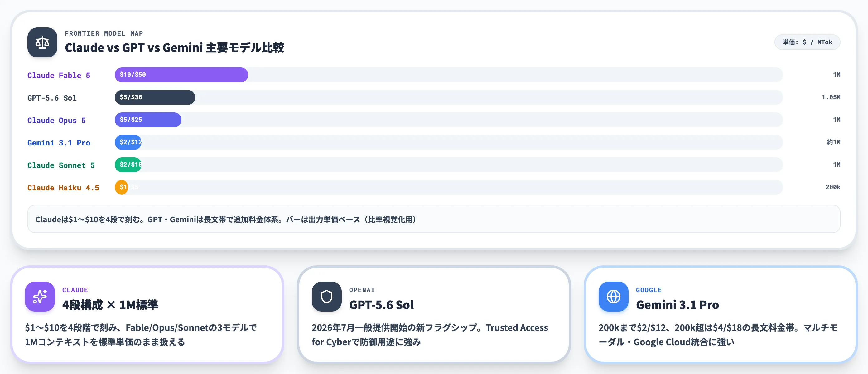Screen dimensions: 868x374
Task: Click the Gemini 3.1 Pro blue bar
Action: 128,142
